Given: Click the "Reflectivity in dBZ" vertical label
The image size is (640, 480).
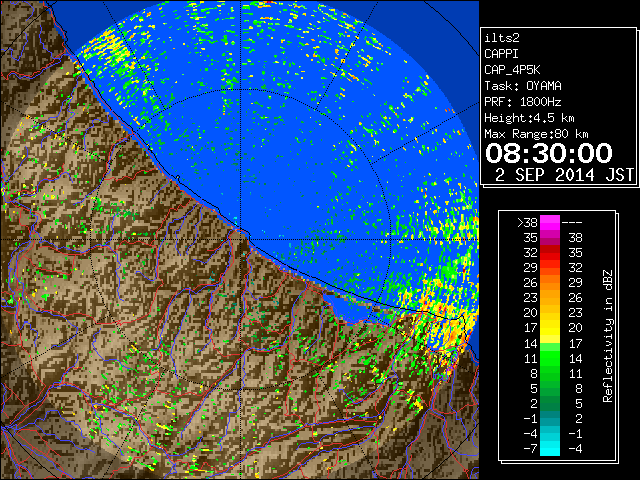Looking at the screenshot, I should 608,336.
